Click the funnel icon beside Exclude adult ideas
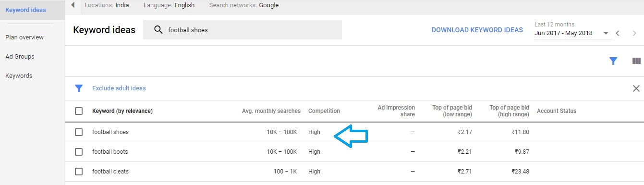 pyautogui.click(x=79, y=88)
